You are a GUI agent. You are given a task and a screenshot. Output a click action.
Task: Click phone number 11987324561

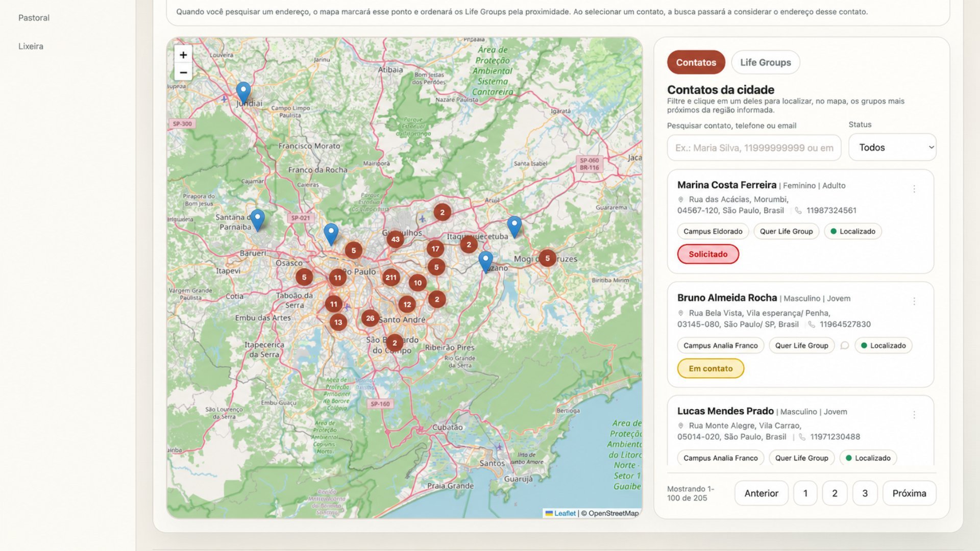[831, 211]
